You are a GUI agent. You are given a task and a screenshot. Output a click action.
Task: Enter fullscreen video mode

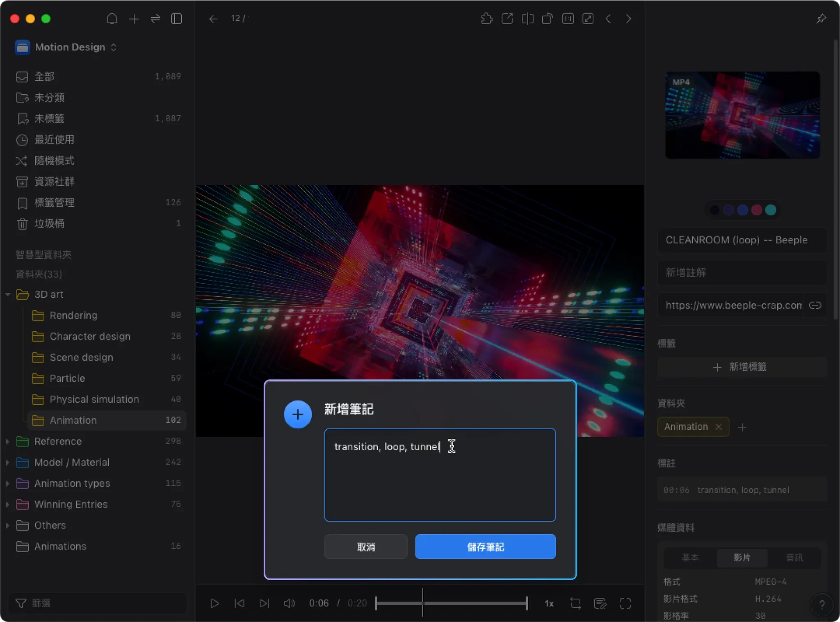[x=625, y=603]
